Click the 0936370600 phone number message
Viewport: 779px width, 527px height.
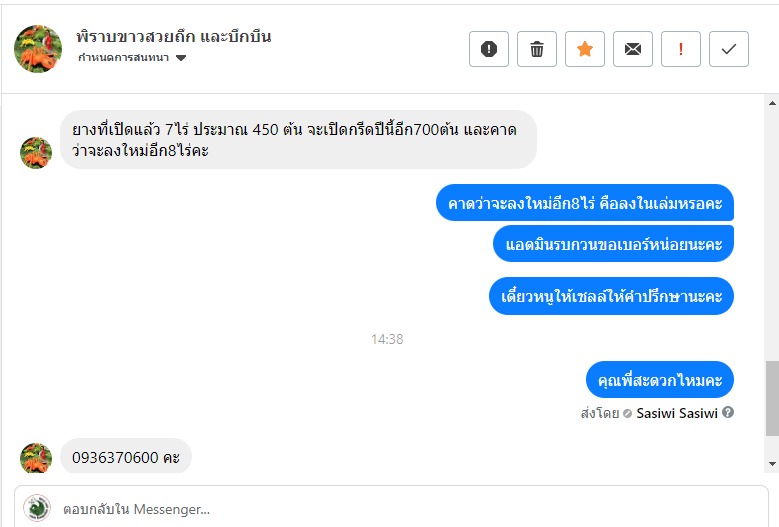point(125,458)
